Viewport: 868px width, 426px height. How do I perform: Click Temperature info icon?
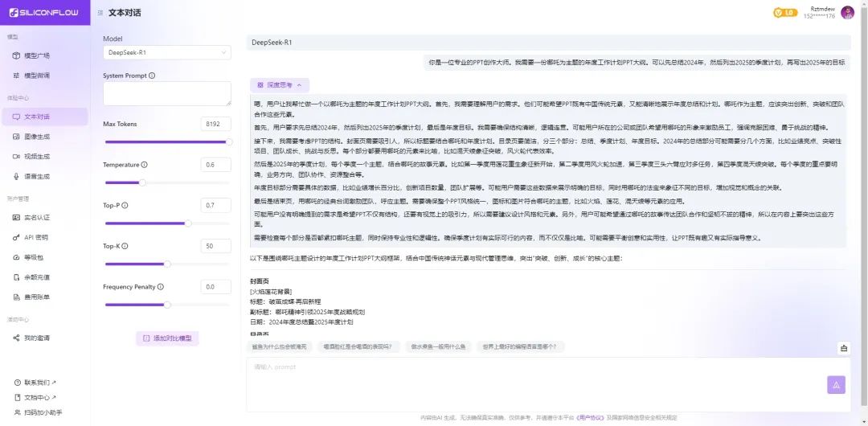(145, 165)
